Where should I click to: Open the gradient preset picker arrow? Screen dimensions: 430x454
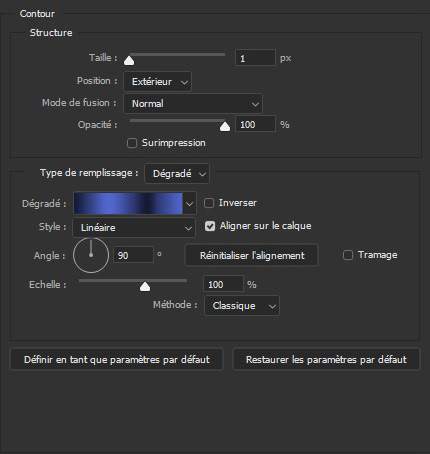coord(189,203)
